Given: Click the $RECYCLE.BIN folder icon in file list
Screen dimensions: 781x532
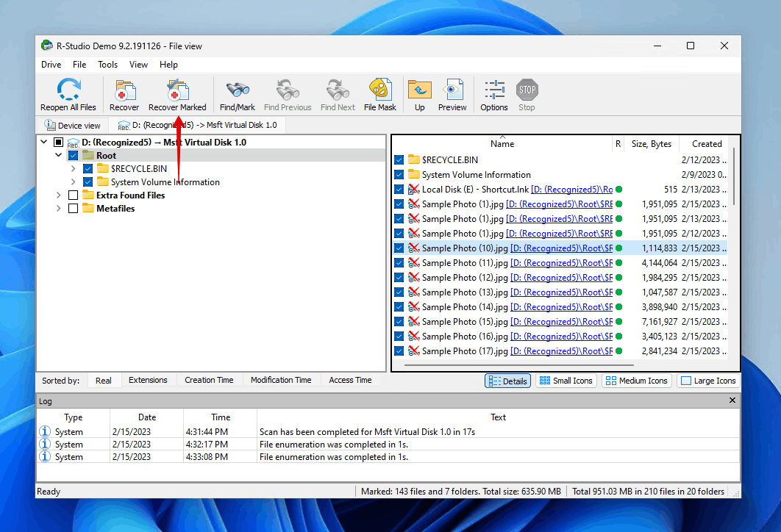Looking at the screenshot, I should click(x=413, y=159).
